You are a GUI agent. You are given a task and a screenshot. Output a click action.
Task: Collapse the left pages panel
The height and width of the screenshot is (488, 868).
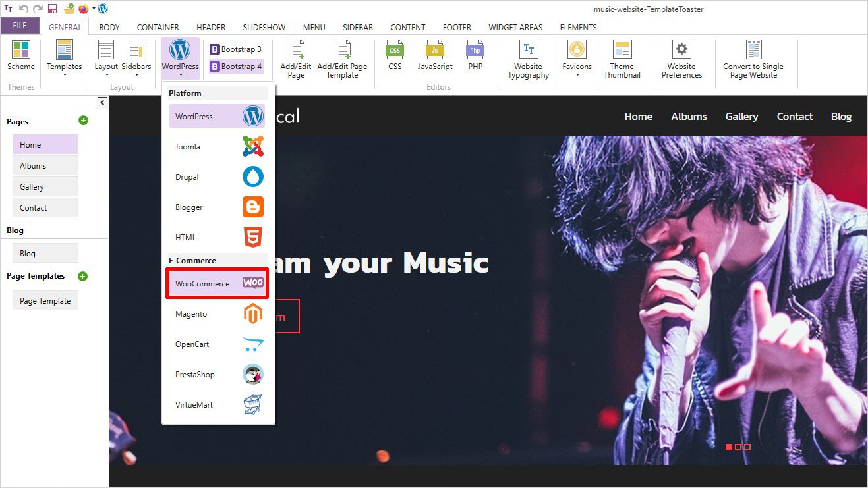pyautogui.click(x=102, y=102)
